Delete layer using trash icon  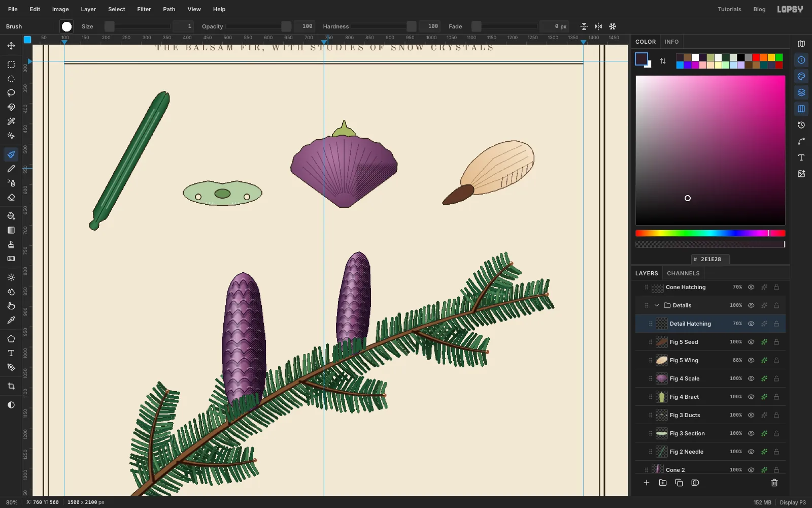coord(774,483)
